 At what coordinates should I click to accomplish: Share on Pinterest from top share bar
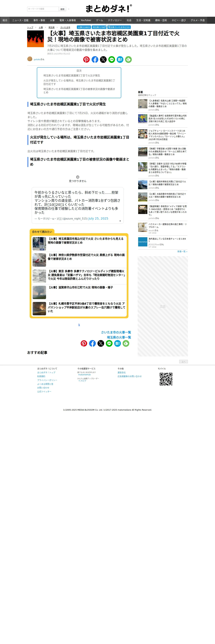86,60
